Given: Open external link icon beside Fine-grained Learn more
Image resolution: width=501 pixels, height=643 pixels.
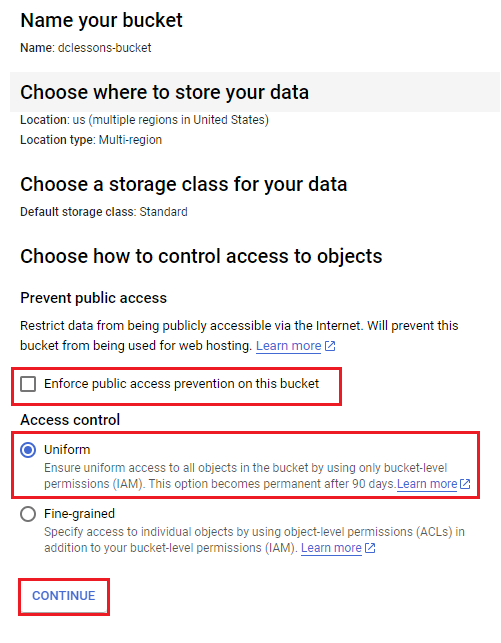Looking at the screenshot, I should point(370,548).
